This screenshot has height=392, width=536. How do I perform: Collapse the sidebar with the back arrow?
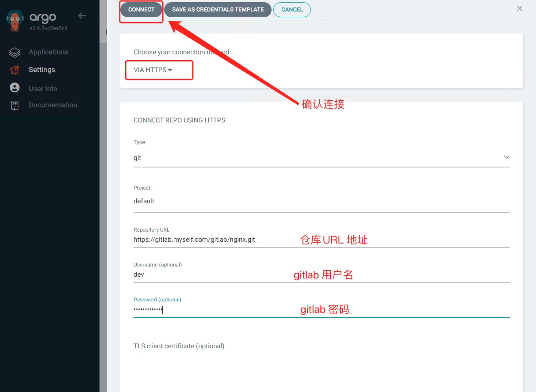tap(82, 16)
